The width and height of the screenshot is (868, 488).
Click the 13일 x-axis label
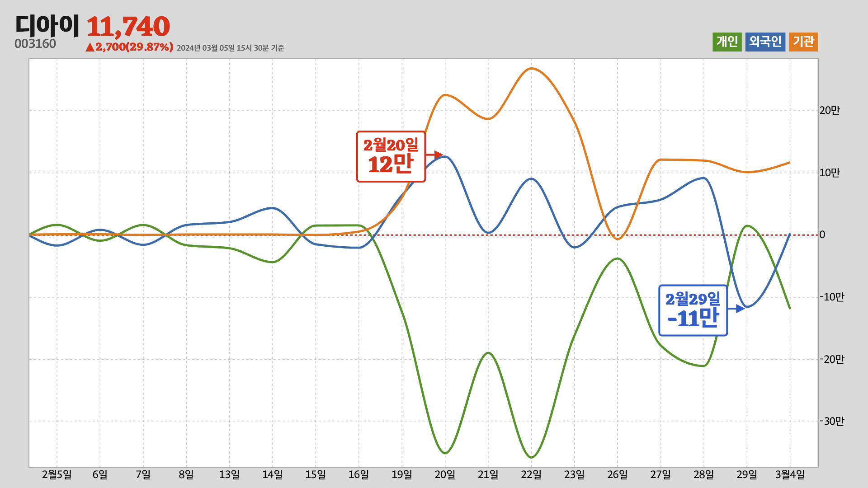click(x=230, y=475)
